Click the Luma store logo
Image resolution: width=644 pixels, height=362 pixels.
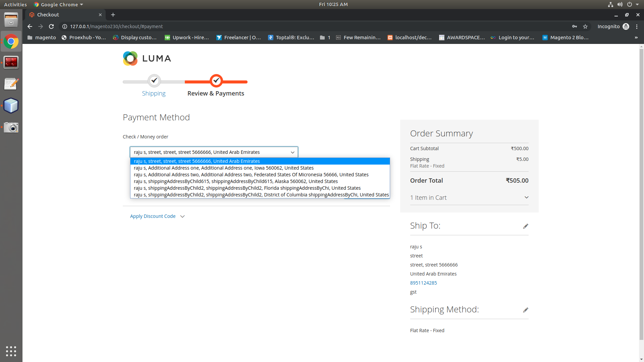[x=147, y=58]
